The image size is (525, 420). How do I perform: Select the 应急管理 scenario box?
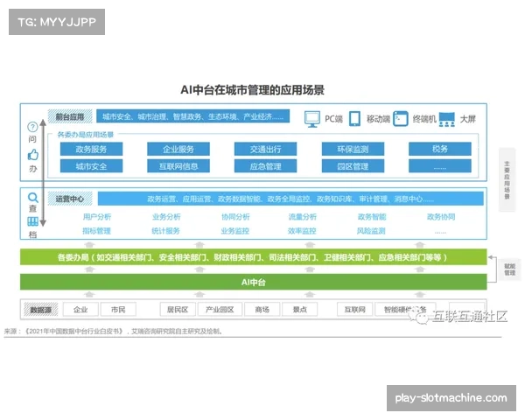point(265,166)
